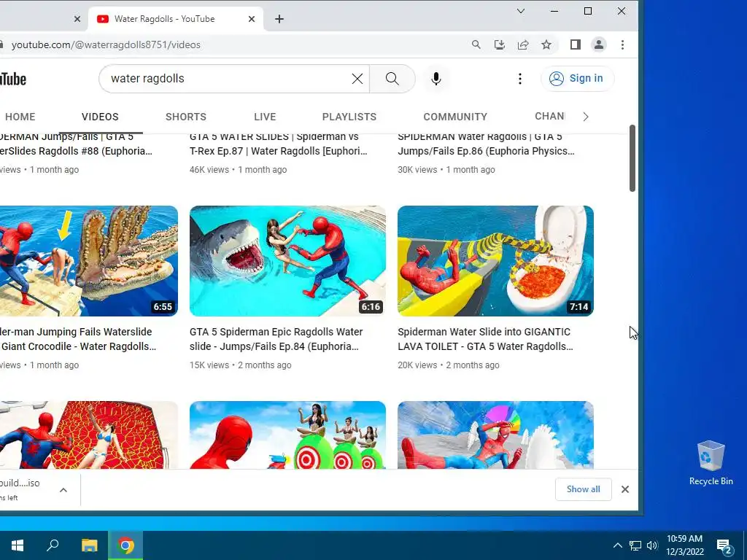Open Chrome's three-dot menu
Screen dimensions: 747x560
click(622, 44)
